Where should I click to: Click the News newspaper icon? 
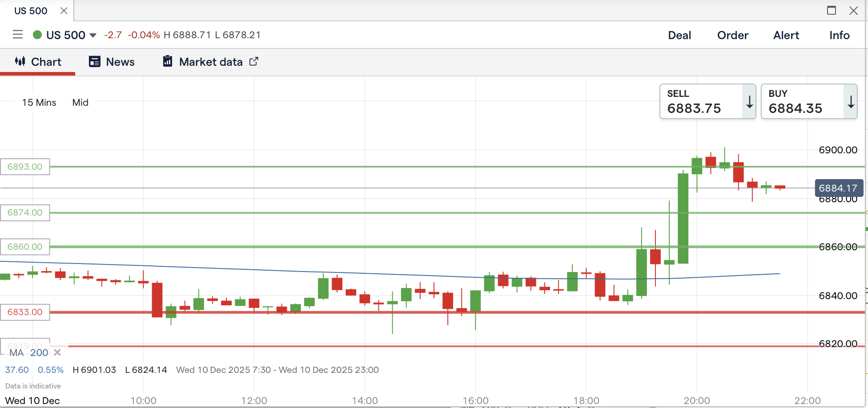(94, 61)
